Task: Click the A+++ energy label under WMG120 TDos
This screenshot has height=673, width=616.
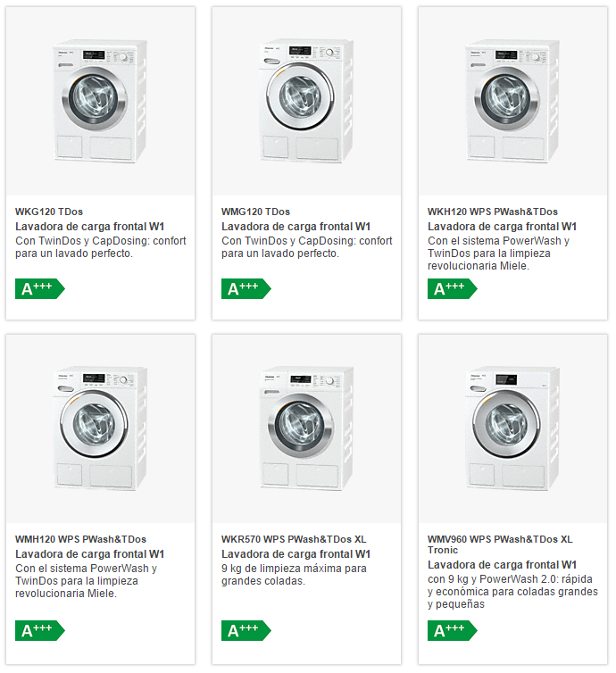Action: [246, 289]
